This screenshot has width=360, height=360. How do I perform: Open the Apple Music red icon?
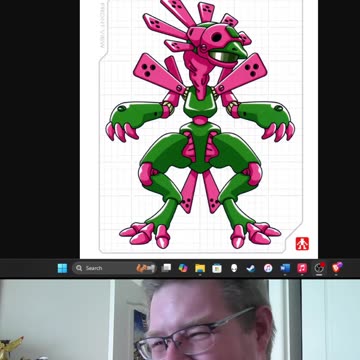pyautogui.click(x=302, y=268)
